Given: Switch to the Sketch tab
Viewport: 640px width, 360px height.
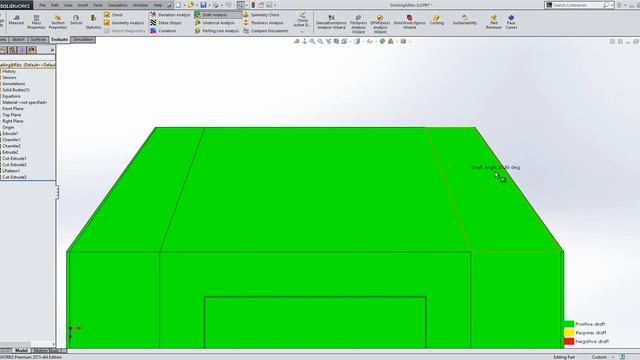Looking at the screenshot, I should pyautogui.click(x=18, y=40).
